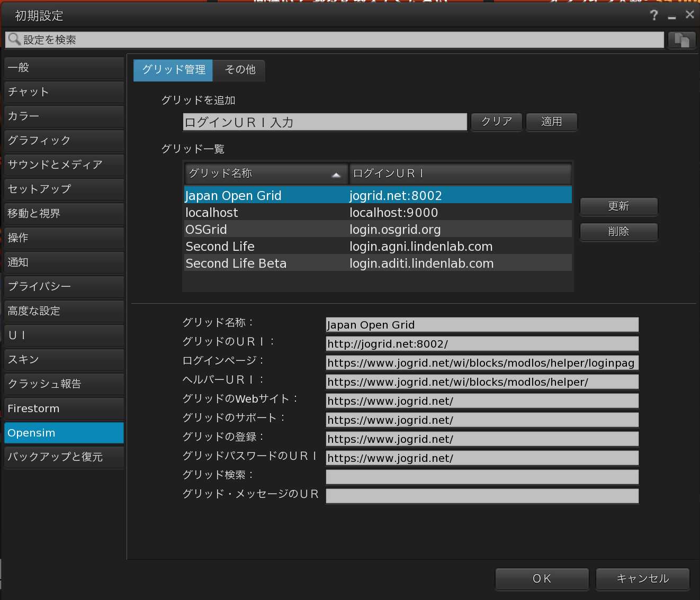
Task: Click the help question mark icon
Action: [654, 15]
